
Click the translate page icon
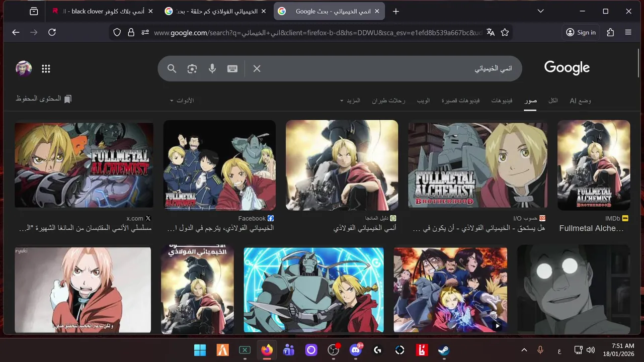(491, 32)
